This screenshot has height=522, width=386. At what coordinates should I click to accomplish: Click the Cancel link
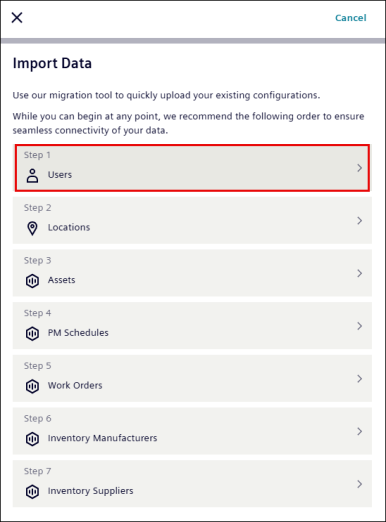[x=351, y=18]
